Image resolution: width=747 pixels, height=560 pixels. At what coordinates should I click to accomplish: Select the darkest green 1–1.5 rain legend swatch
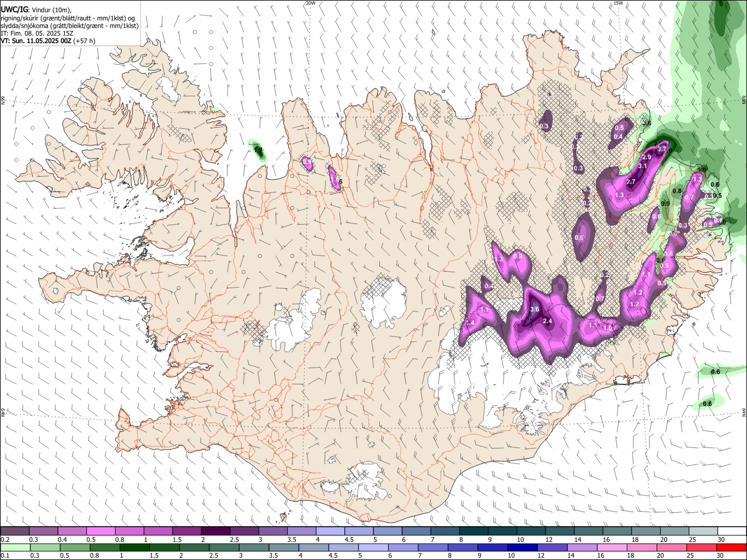coord(136,547)
